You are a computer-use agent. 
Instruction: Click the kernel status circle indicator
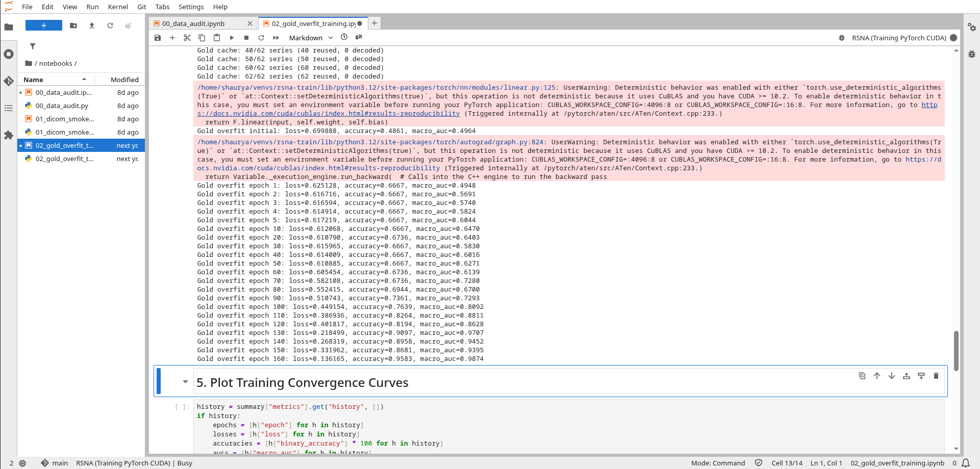point(953,38)
